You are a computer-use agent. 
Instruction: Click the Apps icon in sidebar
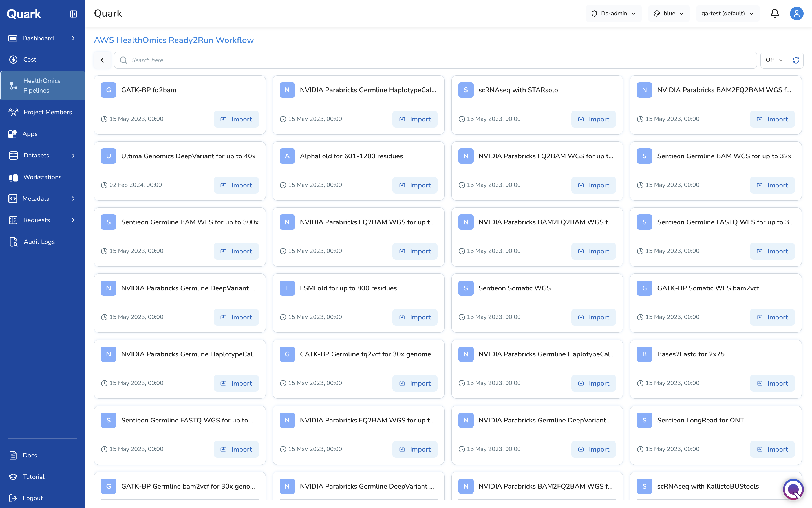(x=13, y=134)
